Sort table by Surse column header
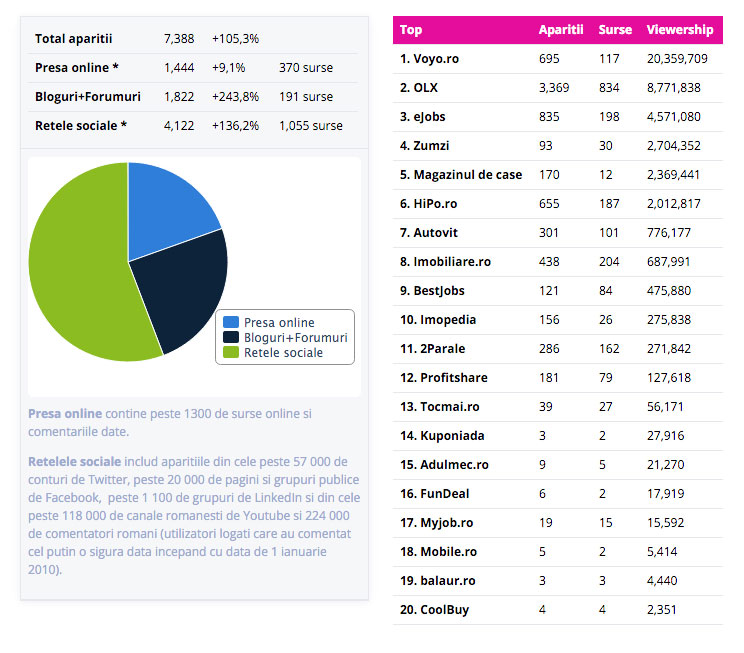744x653 pixels. [x=614, y=30]
